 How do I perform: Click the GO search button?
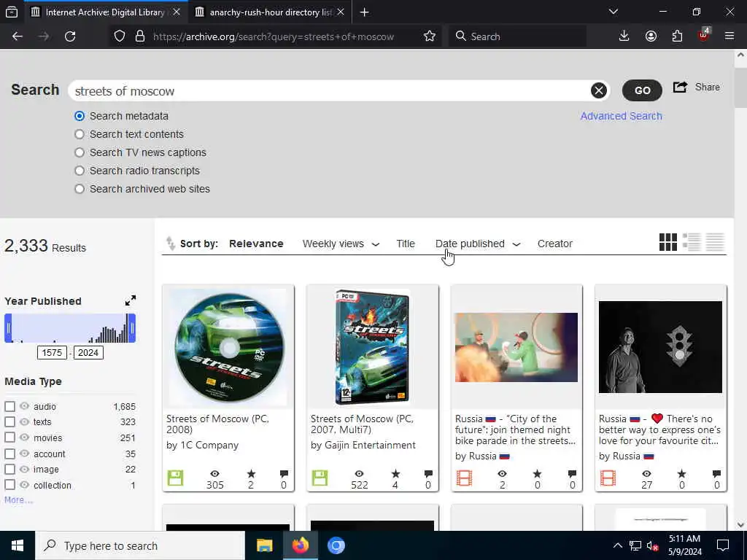coord(642,90)
